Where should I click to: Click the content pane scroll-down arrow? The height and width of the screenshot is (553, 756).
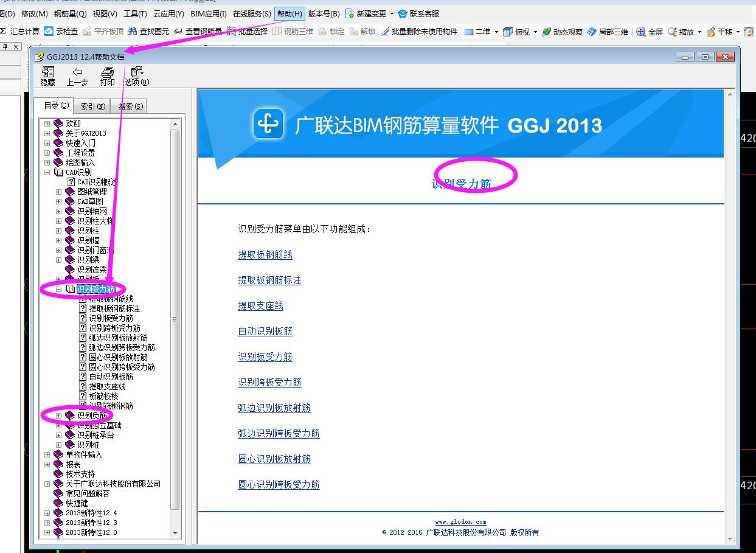point(729,538)
